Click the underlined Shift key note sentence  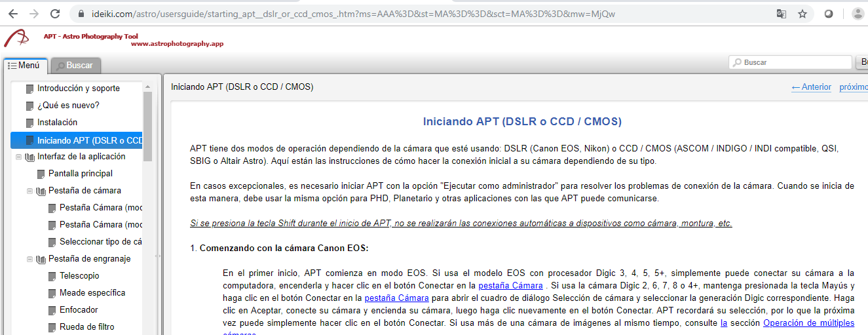click(x=461, y=223)
